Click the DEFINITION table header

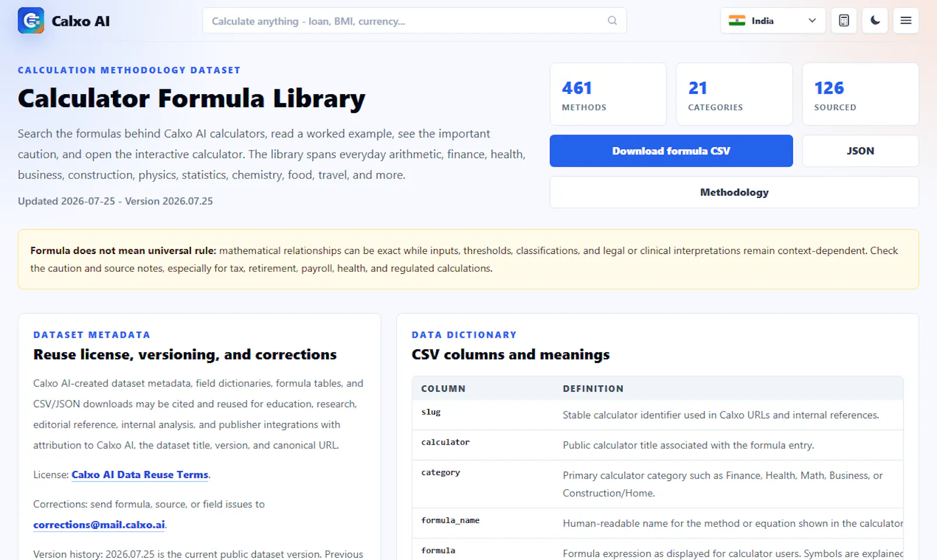593,389
